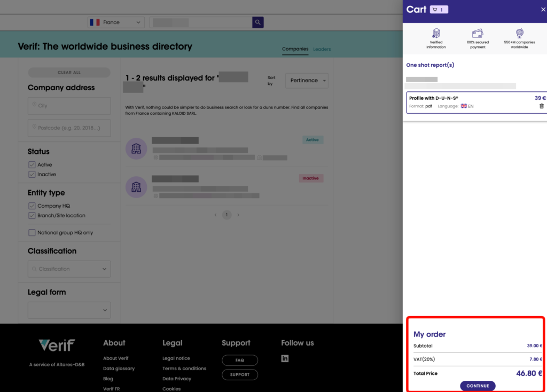Click the UK flag language icon in cart
The image size is (547, 392).
pos(464,106)
